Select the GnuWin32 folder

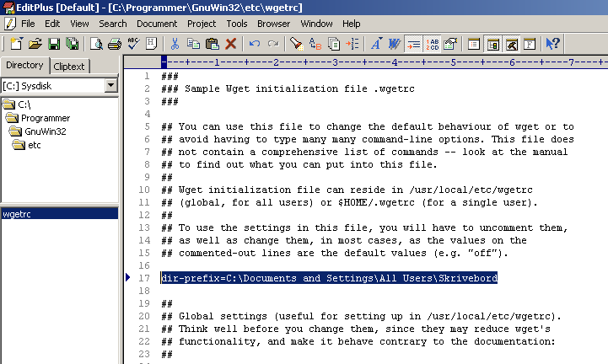38,131
